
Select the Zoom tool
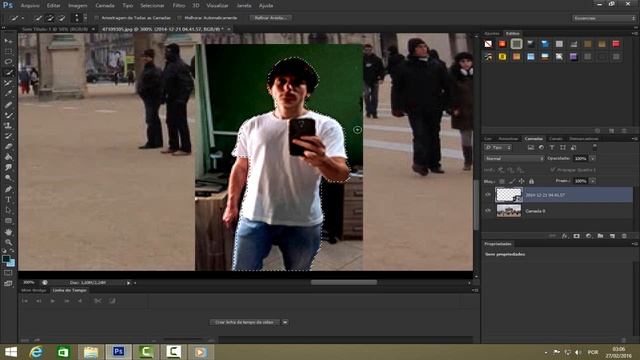coord(8,242)
